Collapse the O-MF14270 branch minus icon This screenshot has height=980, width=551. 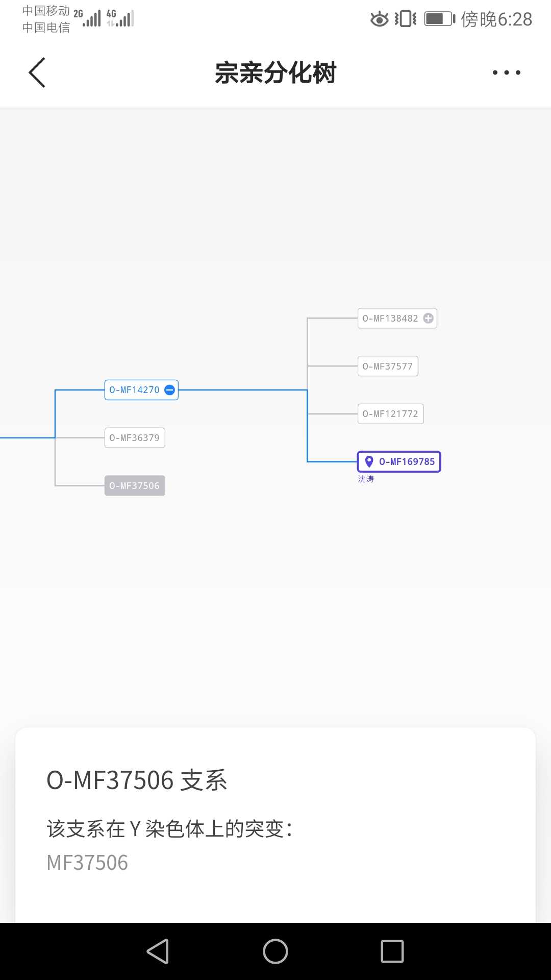[x=170, y=390]
